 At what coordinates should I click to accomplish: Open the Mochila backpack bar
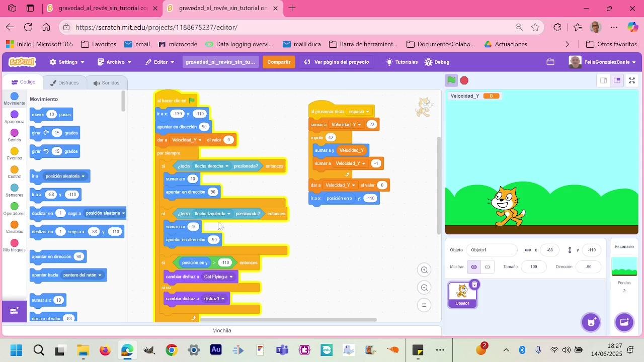tap(222, 330)
